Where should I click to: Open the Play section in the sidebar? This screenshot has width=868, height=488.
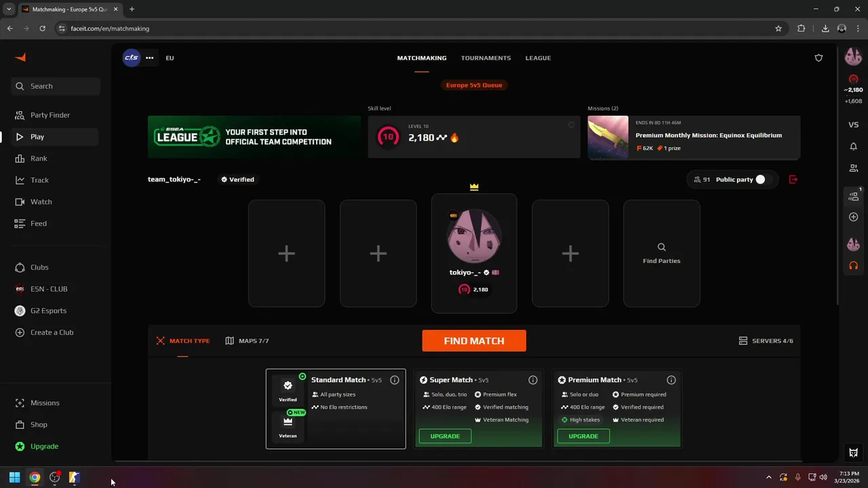(56, 137)
